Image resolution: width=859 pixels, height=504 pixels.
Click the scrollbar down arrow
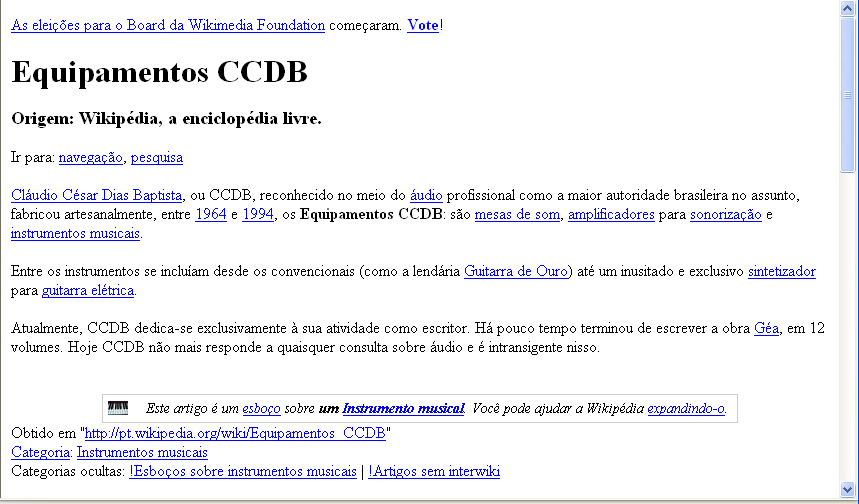tap(849, 495)
